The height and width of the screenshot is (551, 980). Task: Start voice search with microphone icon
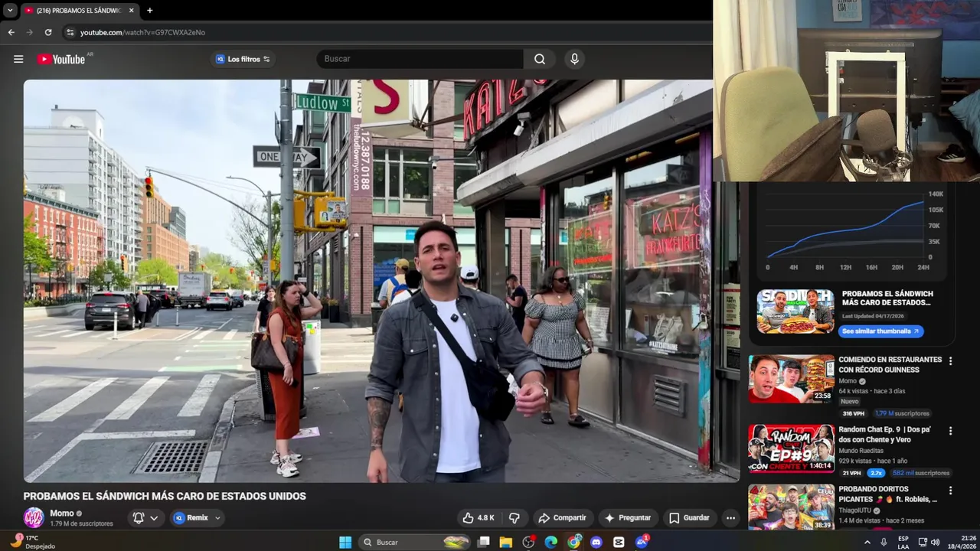[x=575, y=59]
